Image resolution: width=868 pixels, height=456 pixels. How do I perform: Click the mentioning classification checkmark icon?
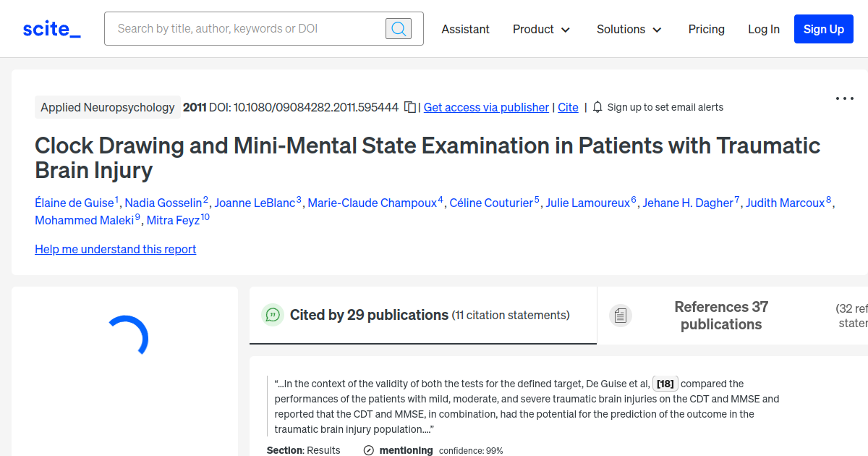click(369, 449)
